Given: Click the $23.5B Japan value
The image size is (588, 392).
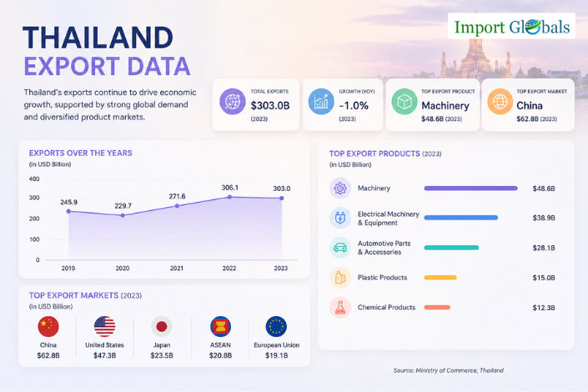Looking at the screenshot, I should [x=162, y=355].
